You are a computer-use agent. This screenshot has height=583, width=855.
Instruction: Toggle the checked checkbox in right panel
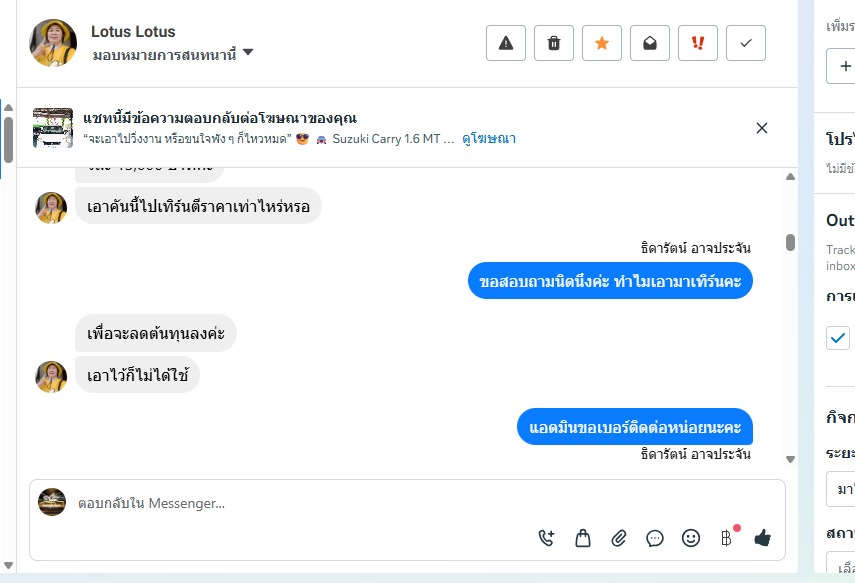[x=838, y=338]
